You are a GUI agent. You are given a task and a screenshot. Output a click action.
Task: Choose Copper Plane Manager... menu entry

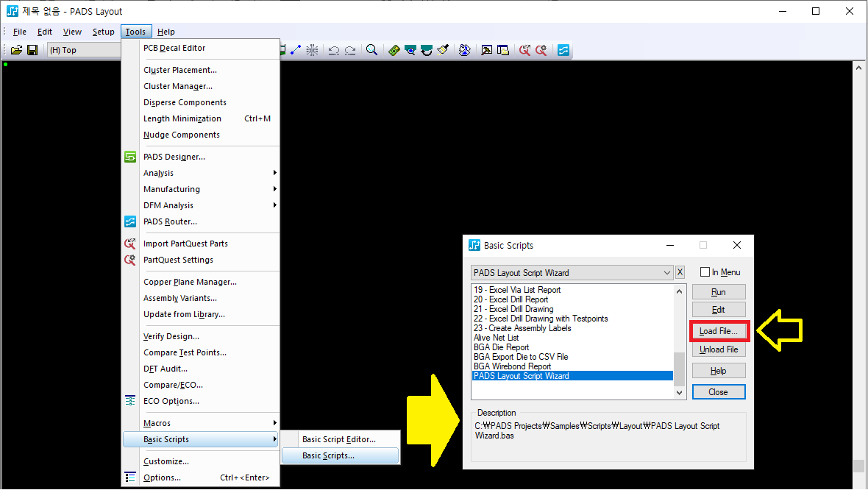coord(200,282)
